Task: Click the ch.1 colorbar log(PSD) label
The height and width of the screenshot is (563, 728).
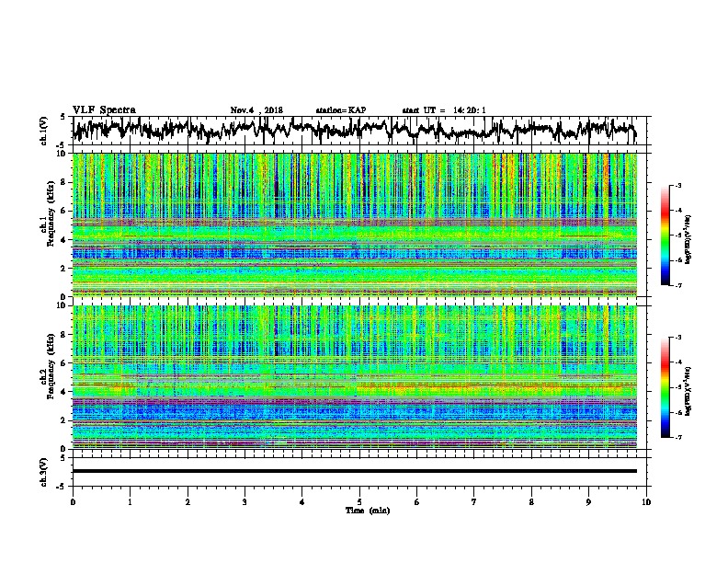Action: coord(688,240)
